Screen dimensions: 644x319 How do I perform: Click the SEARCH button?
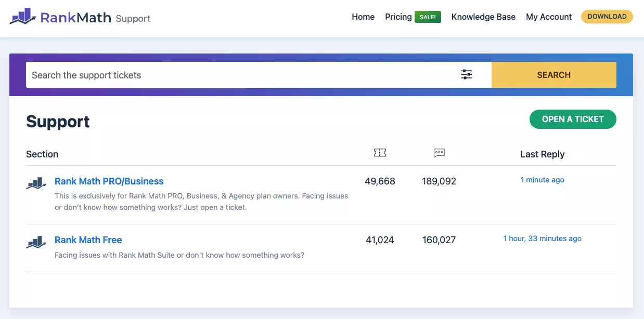(553, 75)
